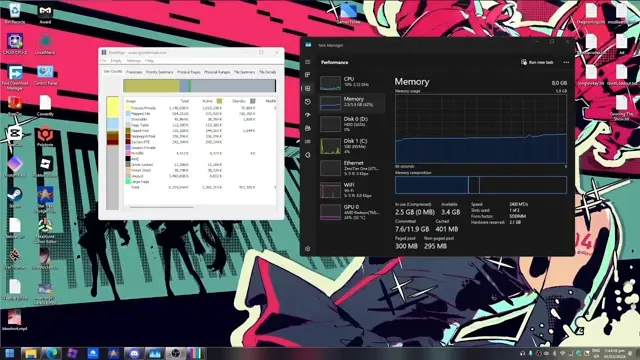Screen dimensions: 640x360
Task: Open Windows Start menu
Action: click(9, 353)
